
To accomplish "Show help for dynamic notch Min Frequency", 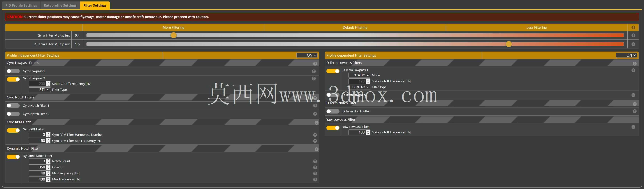I will (x=315, y=173).
